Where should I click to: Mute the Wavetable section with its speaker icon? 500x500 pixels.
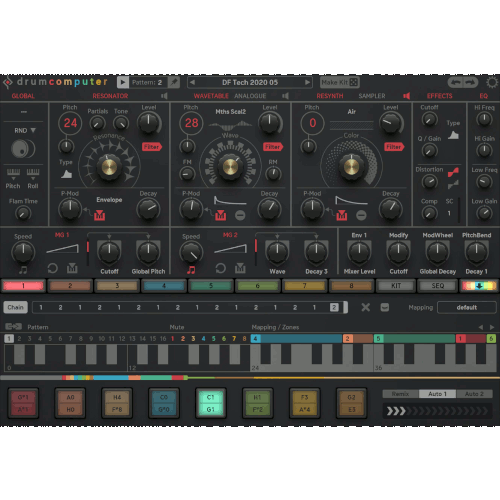pyautogui.click(x=285, y=96)
